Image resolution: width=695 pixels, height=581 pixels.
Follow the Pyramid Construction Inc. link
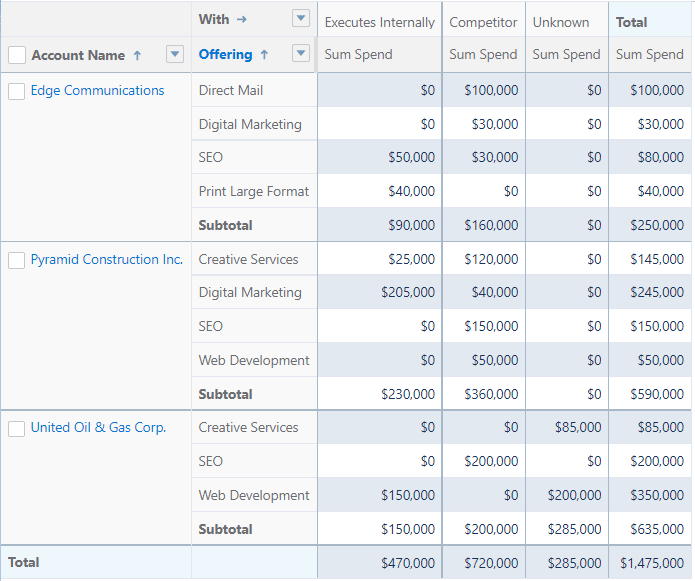106,260
